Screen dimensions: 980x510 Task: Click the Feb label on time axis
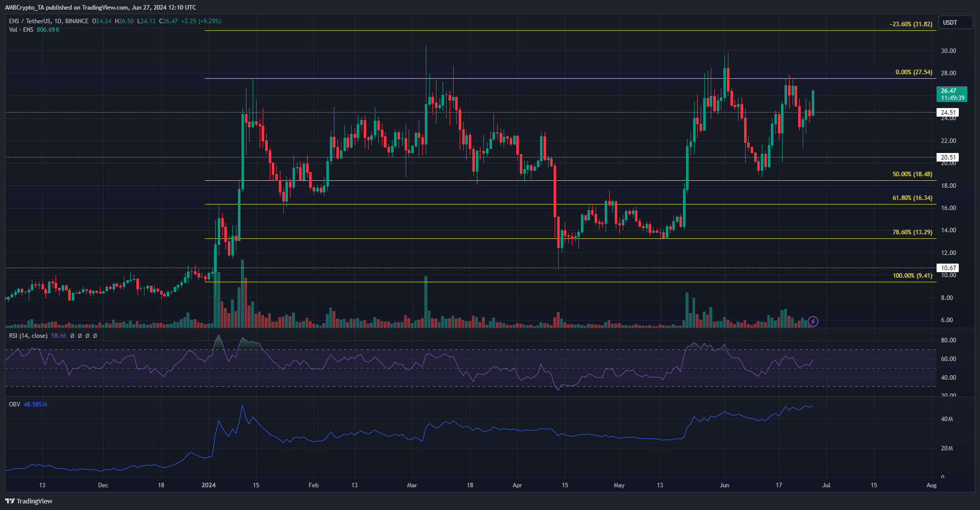coord(314,485)
